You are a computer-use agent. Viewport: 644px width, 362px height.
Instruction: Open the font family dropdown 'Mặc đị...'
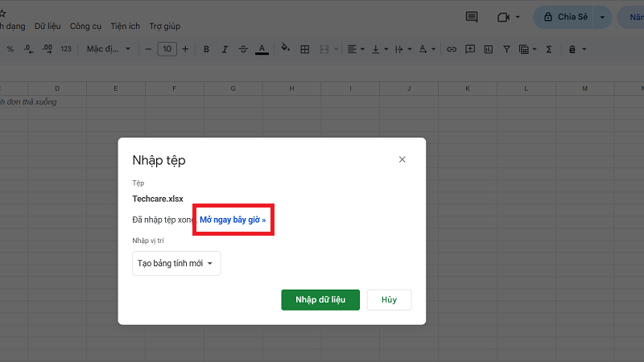coord(109,49)
